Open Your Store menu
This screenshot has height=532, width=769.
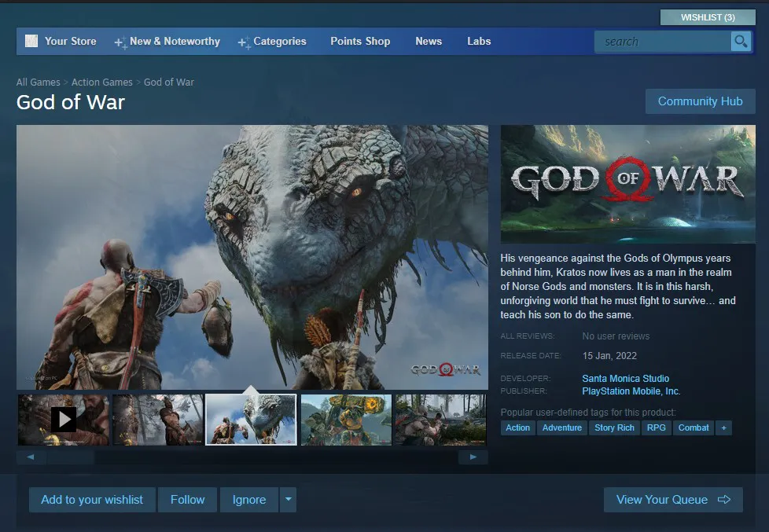click(x=70, y=41)
